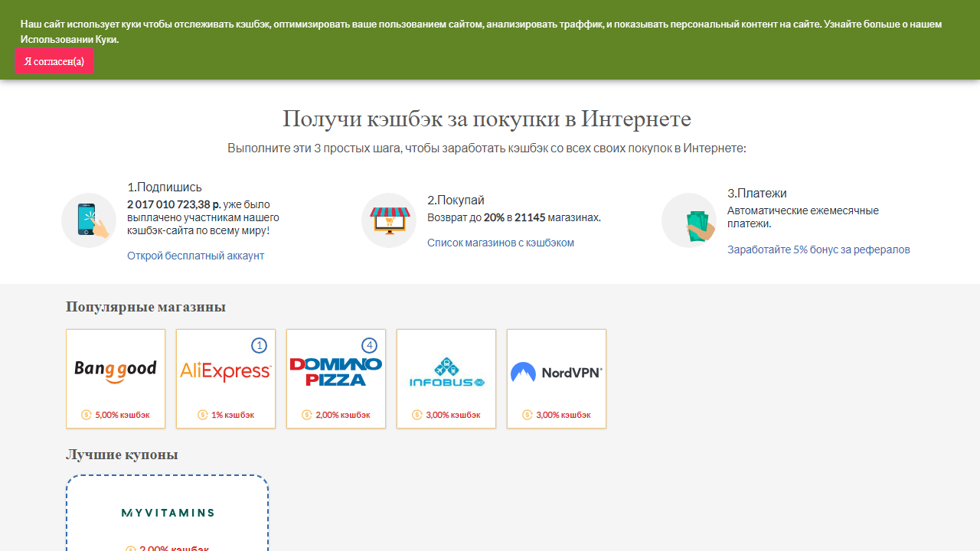This screenshot has height=551, width=980.
Task: Click Заработайте 5% бонус за рефералов link
Action: (x=818, y=249)
